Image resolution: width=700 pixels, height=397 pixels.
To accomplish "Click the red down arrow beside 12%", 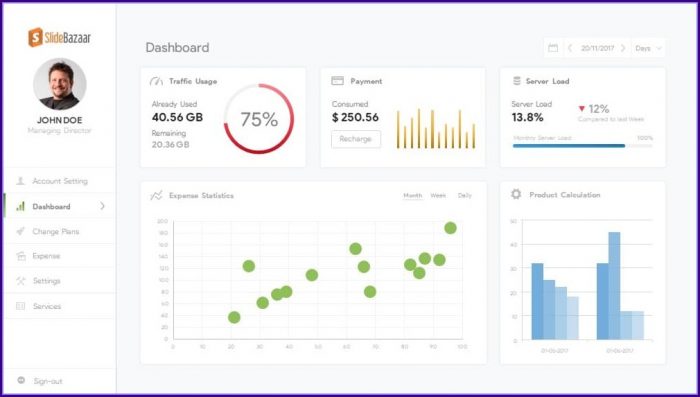I will [x=581, y=109].
